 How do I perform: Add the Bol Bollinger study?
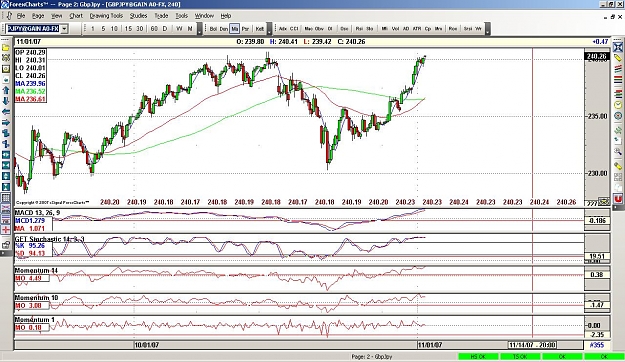pos(213,29)
